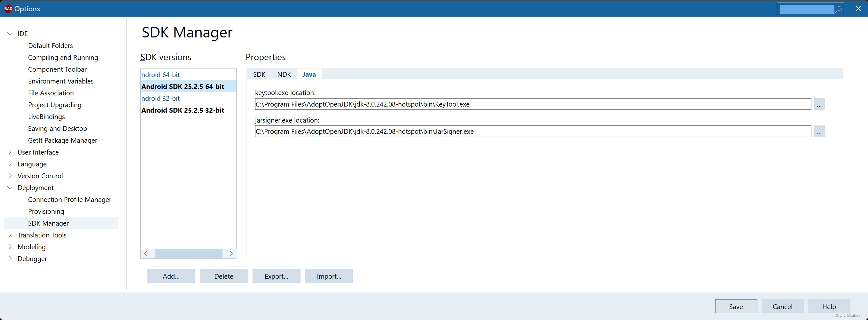Click left arrow of SDK list scrollbar
868x320 pixels.
pos(146,253)
